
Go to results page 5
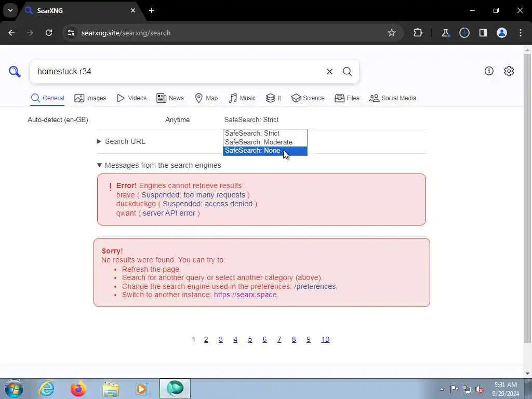tap(250, 340)
